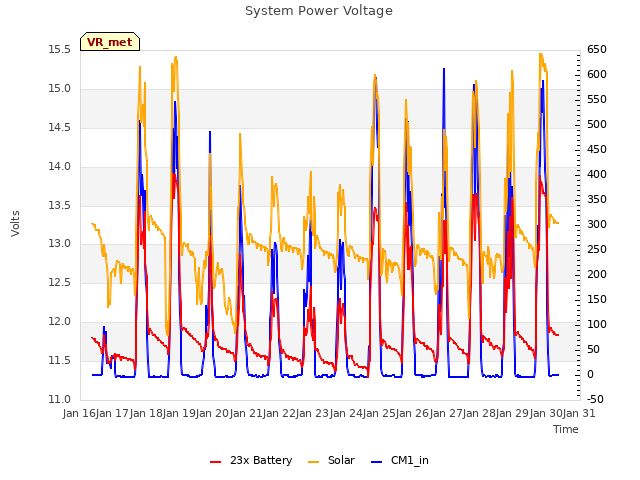This screenshot has width=640, height=480.
Task: Click the 300 right axis tick label
Action: point(597,224)
